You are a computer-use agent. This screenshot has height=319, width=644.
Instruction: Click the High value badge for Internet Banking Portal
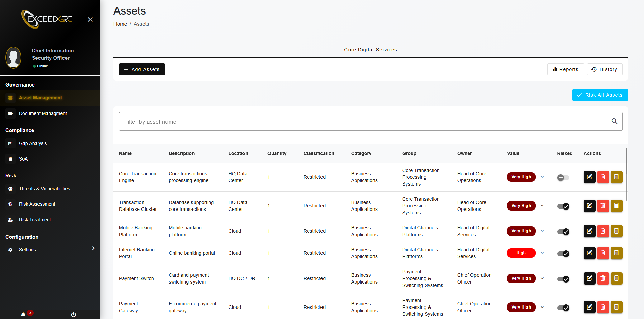point(521,253)
